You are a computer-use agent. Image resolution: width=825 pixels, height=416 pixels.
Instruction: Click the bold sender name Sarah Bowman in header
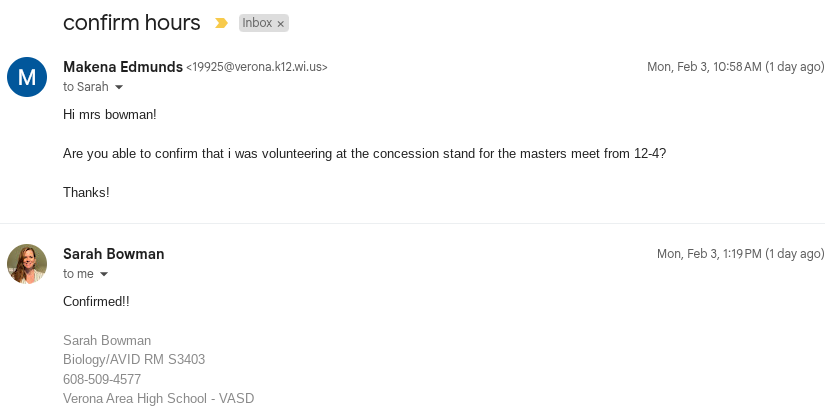[113, 254]
